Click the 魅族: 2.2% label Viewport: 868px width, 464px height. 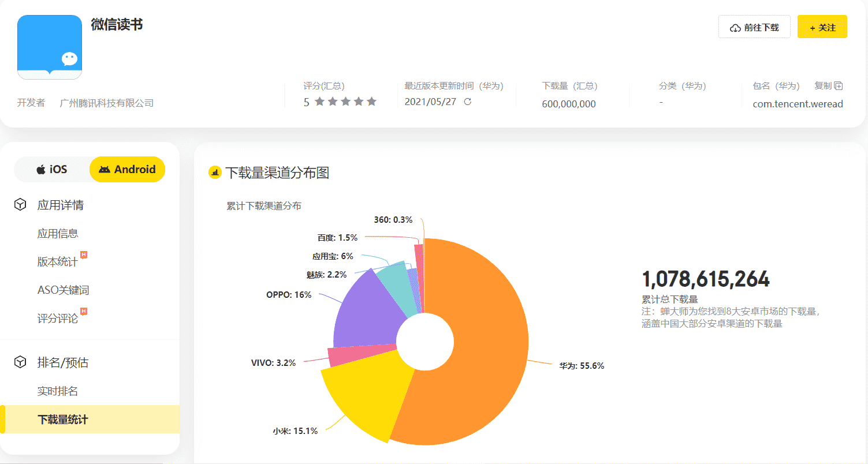(327, 275)
